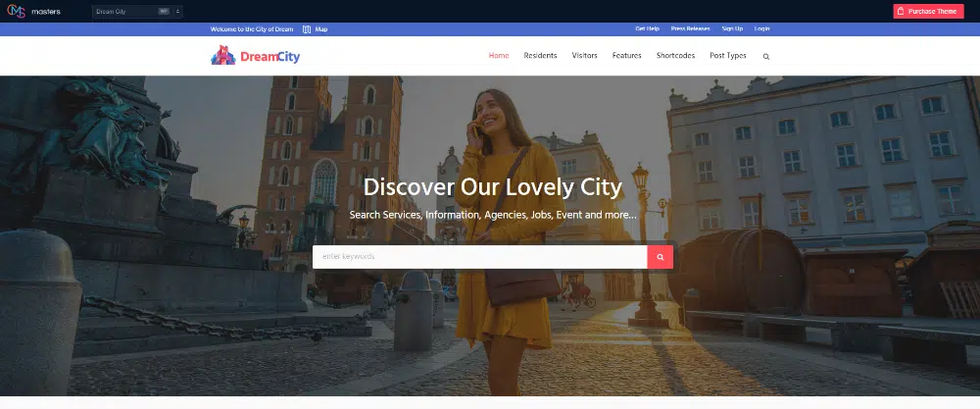Open the Login link

tap(762, 29)
